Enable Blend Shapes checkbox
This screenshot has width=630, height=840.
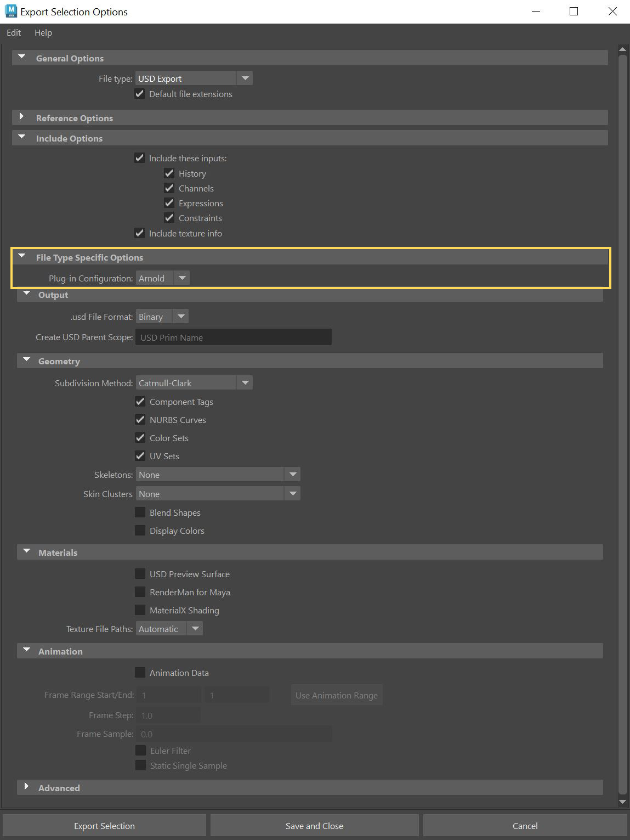(x=140, y=512)
